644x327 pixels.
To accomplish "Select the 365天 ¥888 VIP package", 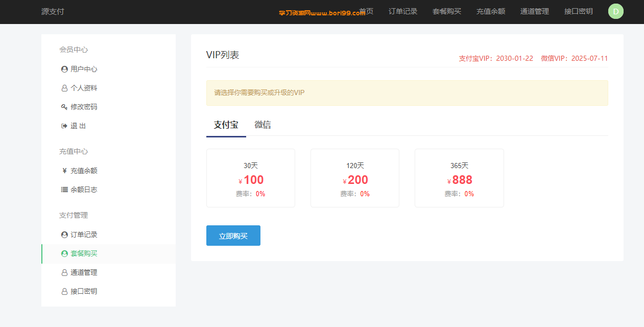I will point(459,178).
